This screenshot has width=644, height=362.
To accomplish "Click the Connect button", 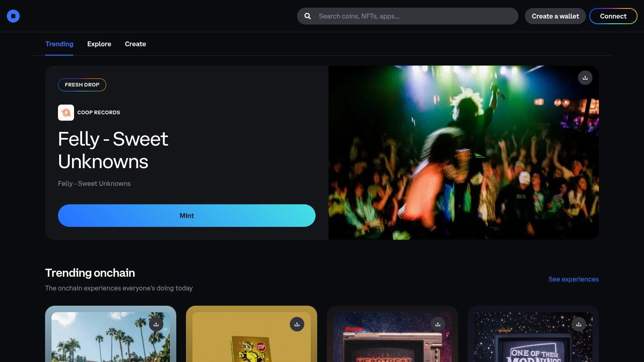I will click(x=613, y=16).
